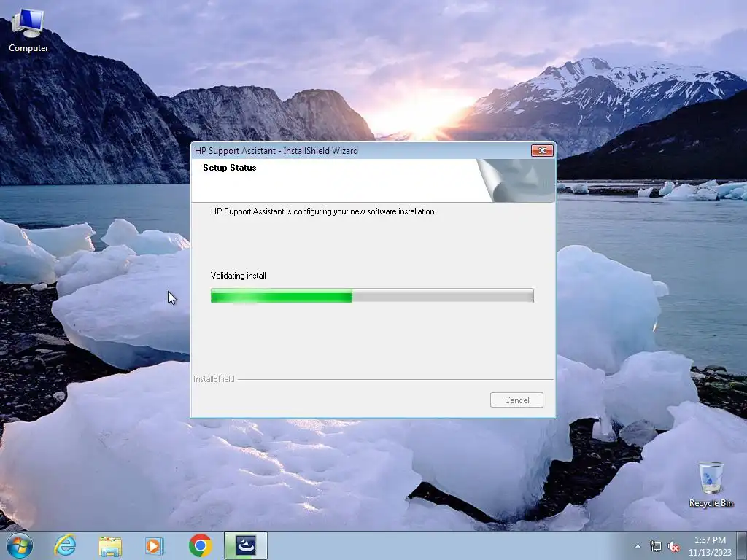Select the InstallShield installer taskbar button

(x=246, y=545)
